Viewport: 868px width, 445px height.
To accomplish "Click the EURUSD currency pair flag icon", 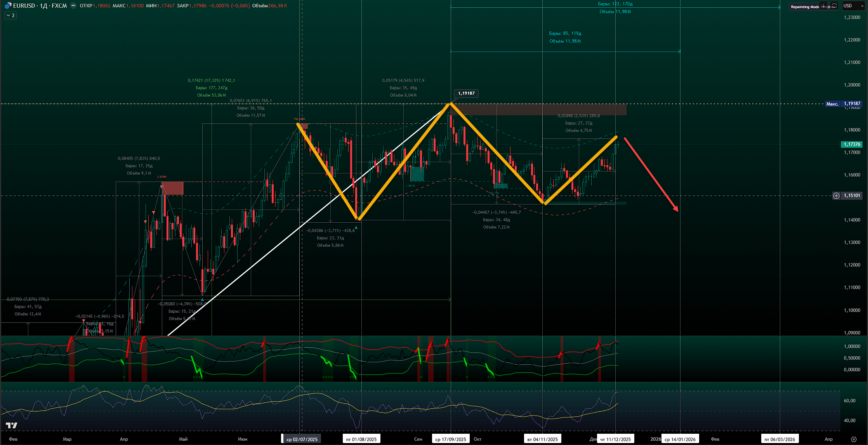I will [x=8, y=6].
